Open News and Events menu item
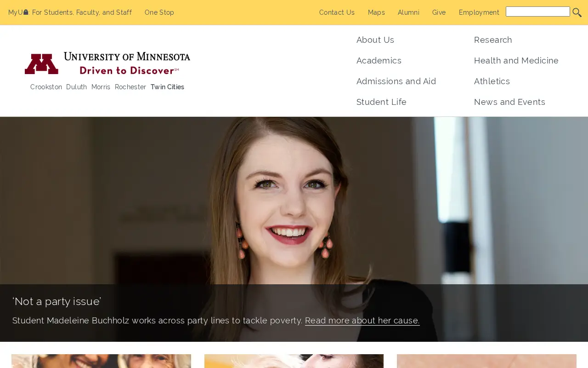Screen dimensions: 588x368 point(509,102)
